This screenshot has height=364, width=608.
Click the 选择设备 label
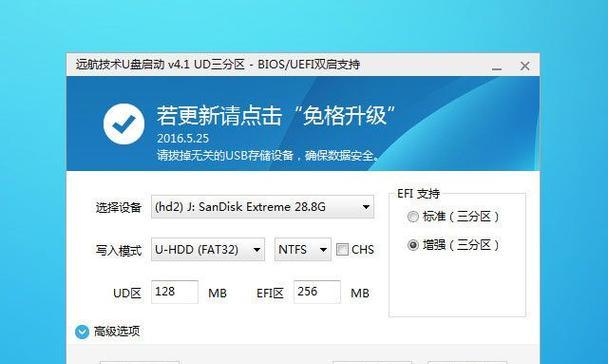[x=119, y=208]
